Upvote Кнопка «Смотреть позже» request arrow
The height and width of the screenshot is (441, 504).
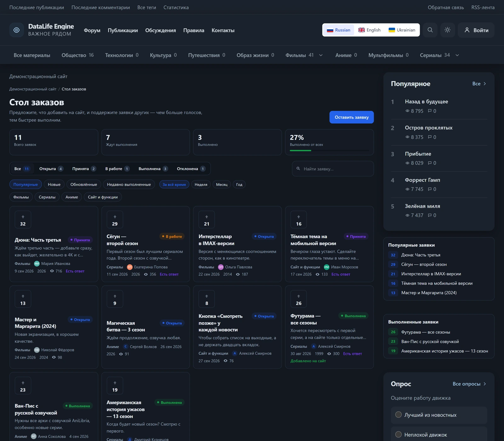[207, 299]
